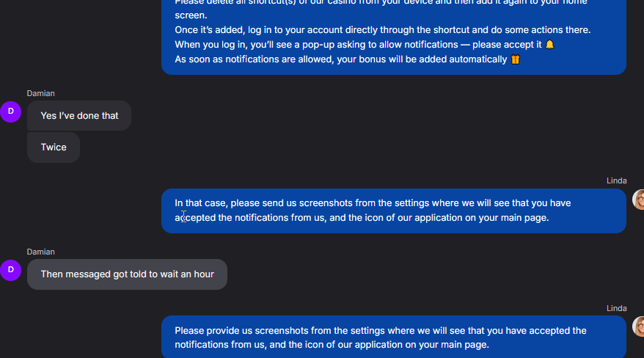Click the line "When you log in, you'll see"
This screenshot has width=644, height=358.
[x=358, y=45]
